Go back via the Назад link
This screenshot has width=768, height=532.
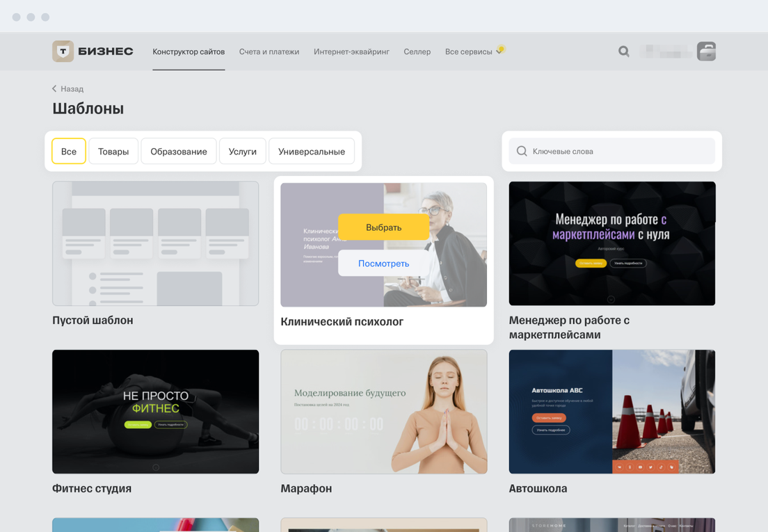tap(72, 88)
